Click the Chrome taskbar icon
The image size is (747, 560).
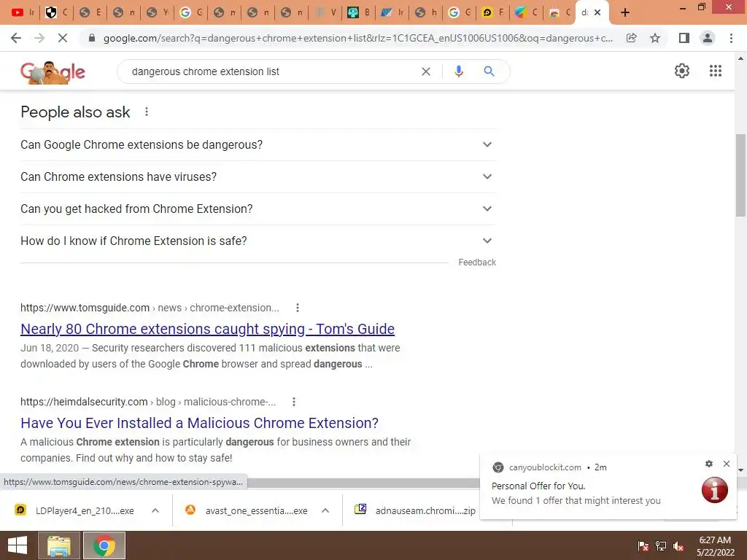tap(104, 545)
